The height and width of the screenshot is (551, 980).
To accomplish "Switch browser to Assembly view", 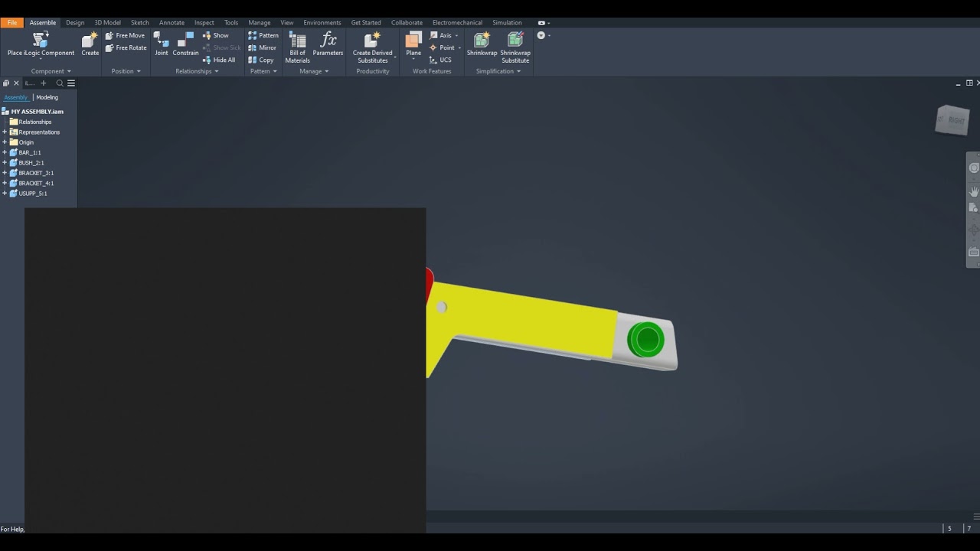I will [x=15, y=97].
